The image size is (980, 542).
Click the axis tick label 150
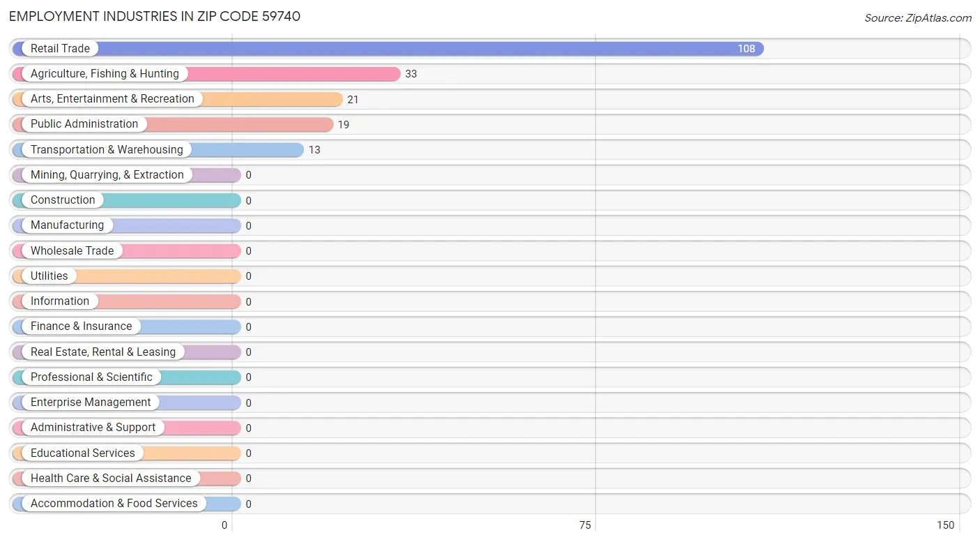(x=946, y=525)
